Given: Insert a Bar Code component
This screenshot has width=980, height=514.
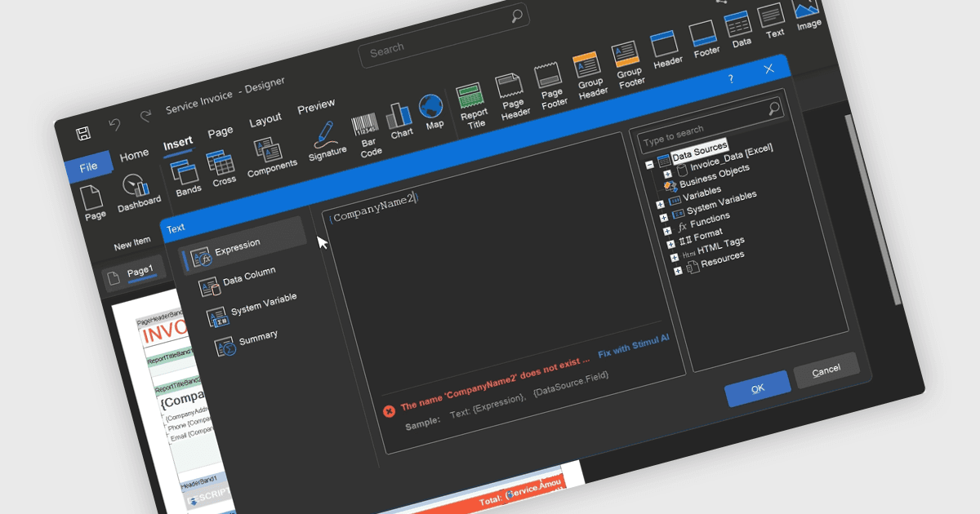Looking at the screenshot, I should [x=367, y=135].
